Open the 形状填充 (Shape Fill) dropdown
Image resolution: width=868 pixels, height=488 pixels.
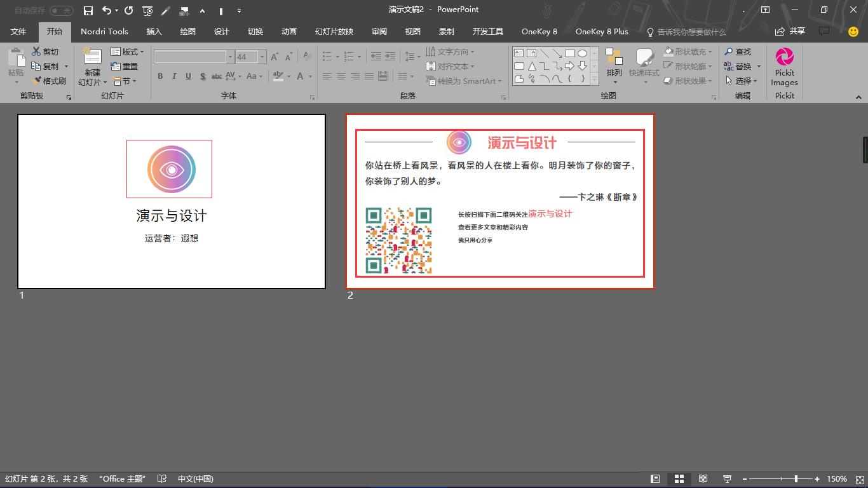[x=688, y=53]
